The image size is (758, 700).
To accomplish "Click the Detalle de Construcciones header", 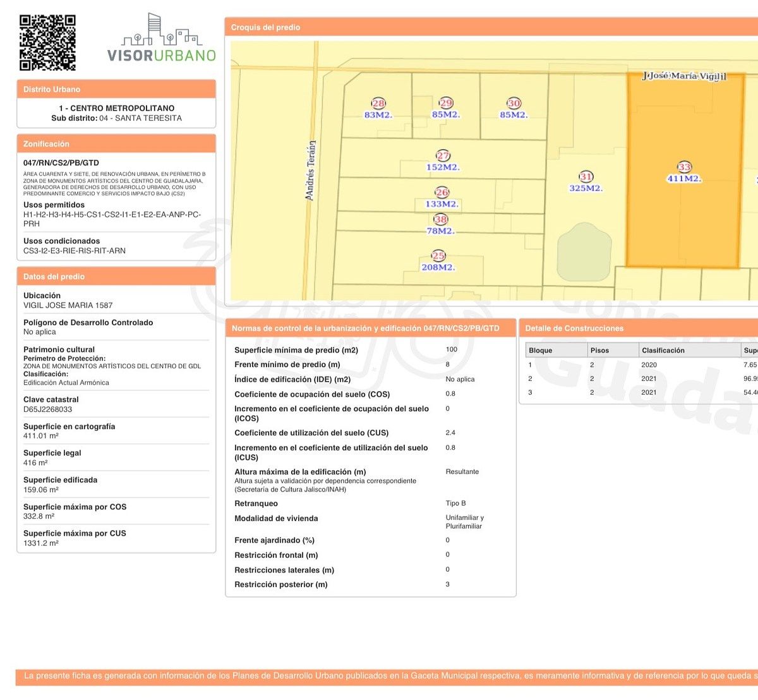I will point(574,329).
